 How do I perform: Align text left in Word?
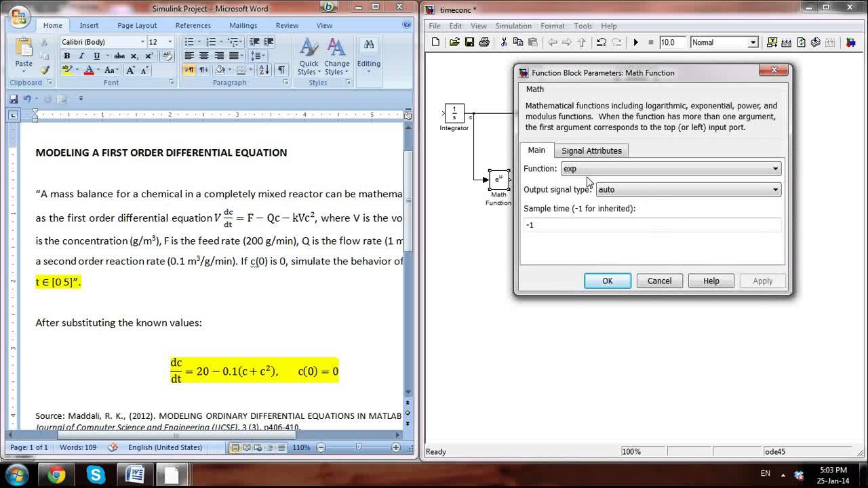[189, 56]
